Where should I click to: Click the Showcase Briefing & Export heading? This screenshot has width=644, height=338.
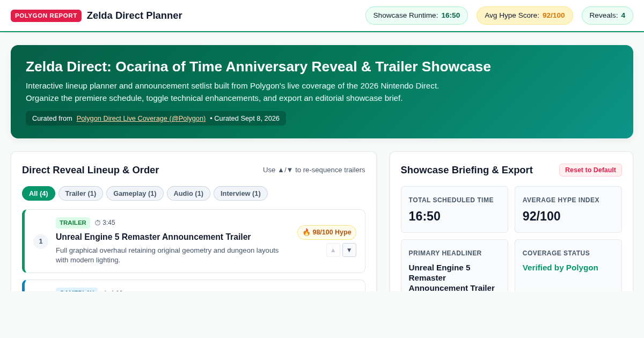pyautogui.click(x=467, y=170)
